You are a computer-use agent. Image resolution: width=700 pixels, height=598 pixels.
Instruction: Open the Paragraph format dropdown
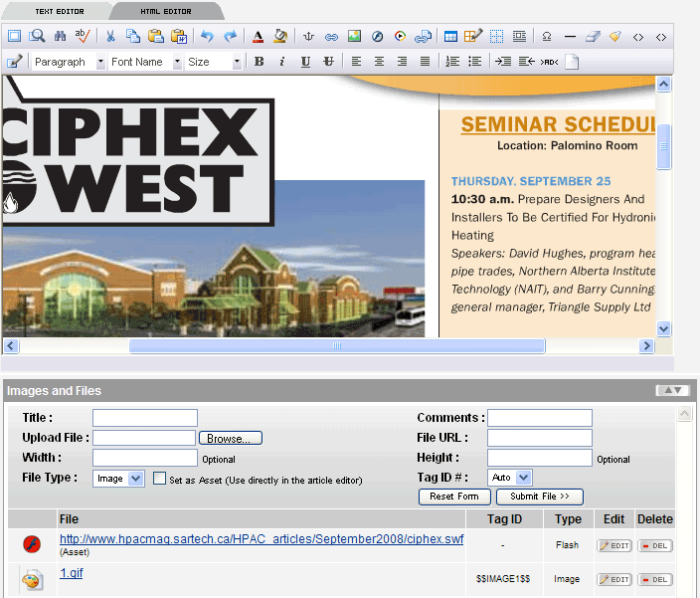coord(69,62)
